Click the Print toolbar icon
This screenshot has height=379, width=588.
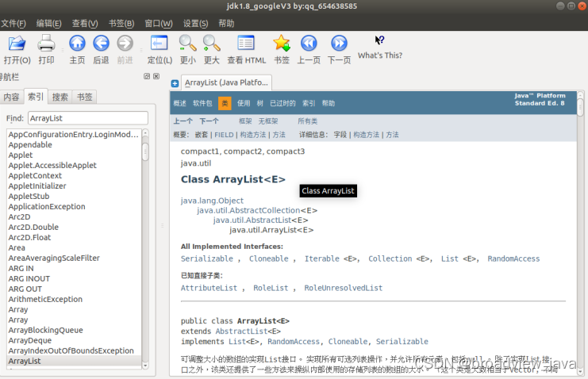click(x=46, y=43)
